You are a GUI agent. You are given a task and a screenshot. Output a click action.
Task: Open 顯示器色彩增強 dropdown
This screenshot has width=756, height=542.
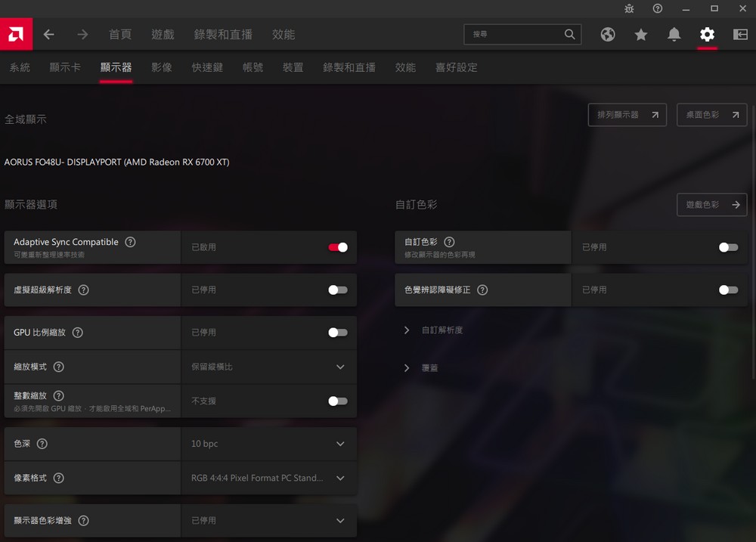pos(269,520)
